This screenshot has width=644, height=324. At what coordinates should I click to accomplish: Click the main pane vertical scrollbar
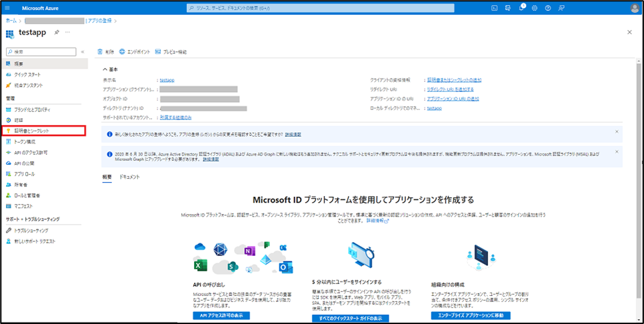click(639, 181)
